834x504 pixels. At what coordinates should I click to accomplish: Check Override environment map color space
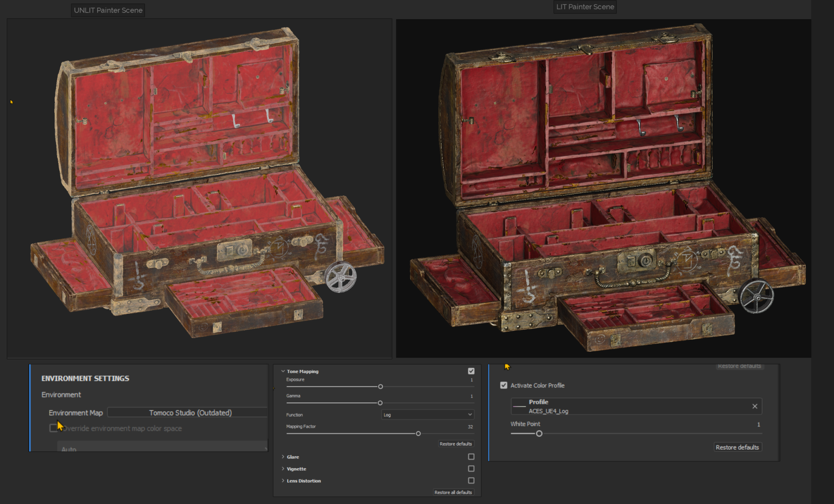coord(53,428)
